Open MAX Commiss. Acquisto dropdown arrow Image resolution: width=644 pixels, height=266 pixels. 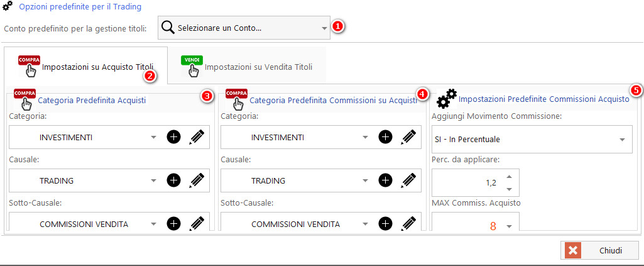pyautogui.click(x=509, y=226)
